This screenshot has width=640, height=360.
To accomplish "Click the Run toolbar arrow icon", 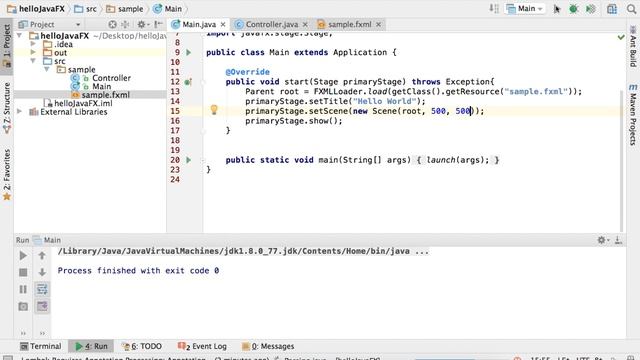I will click(x=557, y=9).
